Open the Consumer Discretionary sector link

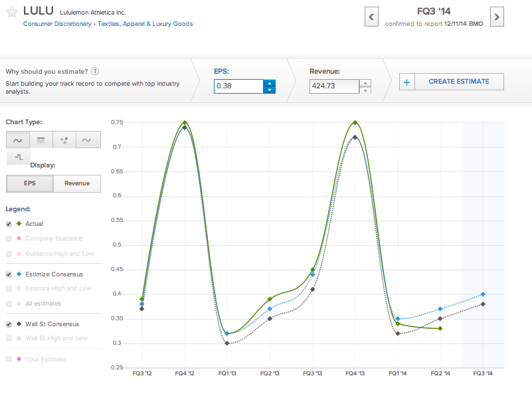[x=57, y=24]
